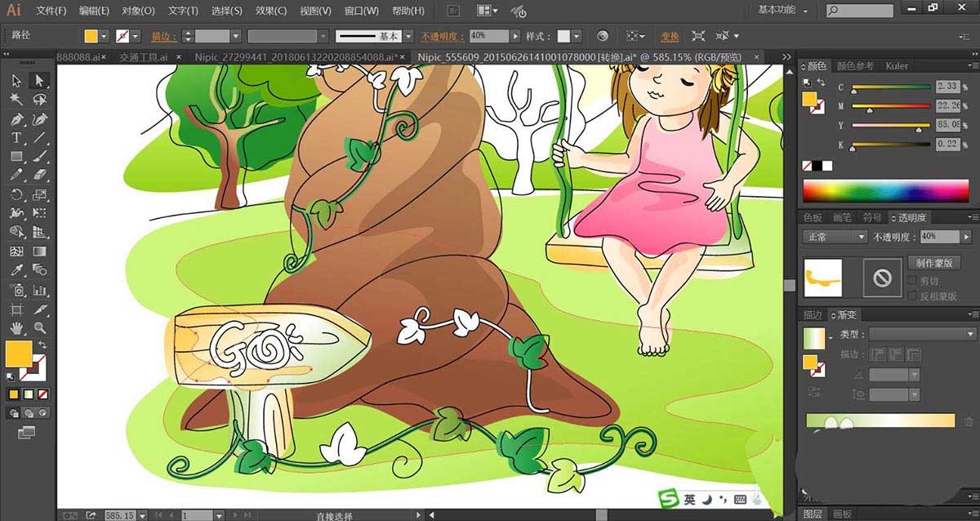Image resolution: width=980 pixels, height=521 pixels.
Task: Toggle the 反相蒙版 invert mask checkbox
Action: tap(912, 296)
